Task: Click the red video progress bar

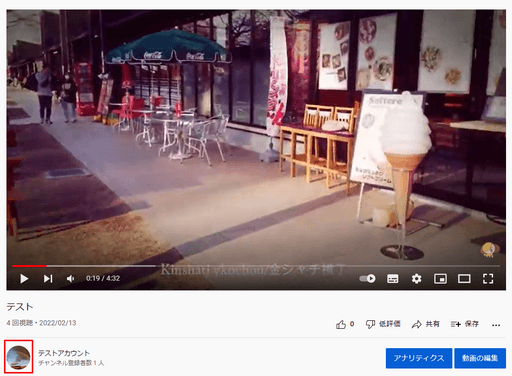Action: click(29, 266)
